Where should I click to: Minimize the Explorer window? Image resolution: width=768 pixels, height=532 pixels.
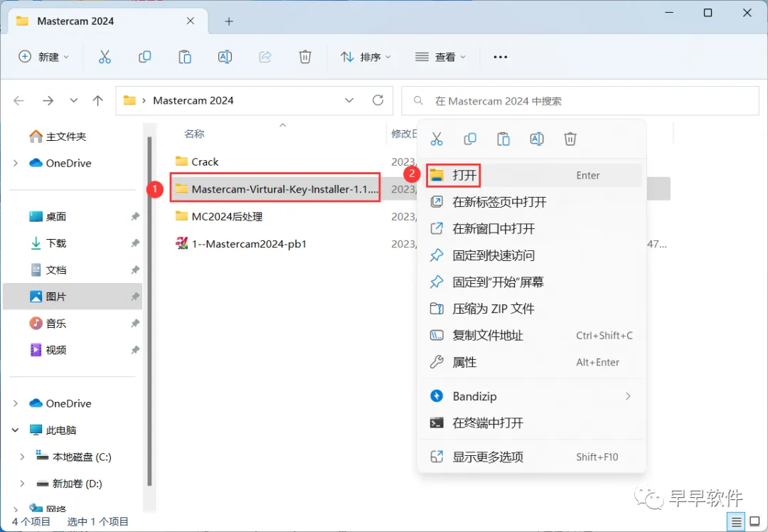[x=669, y=12]
